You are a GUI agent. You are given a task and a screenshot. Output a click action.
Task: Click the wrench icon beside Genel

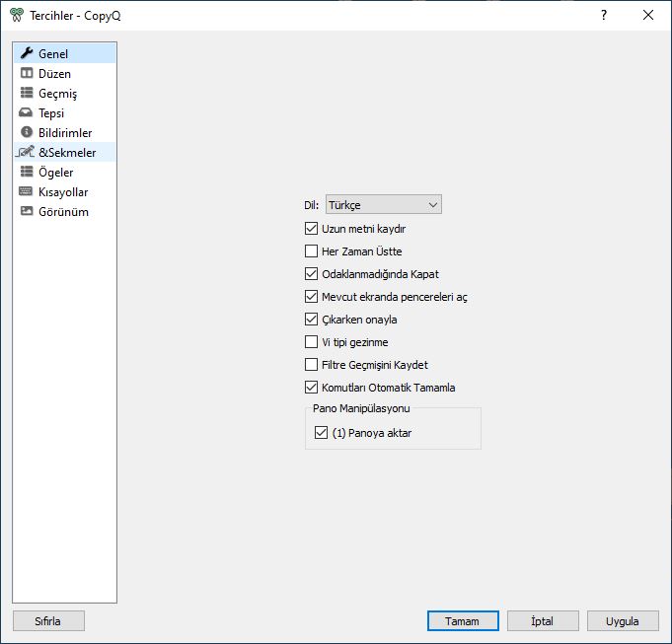coord(27,53)
